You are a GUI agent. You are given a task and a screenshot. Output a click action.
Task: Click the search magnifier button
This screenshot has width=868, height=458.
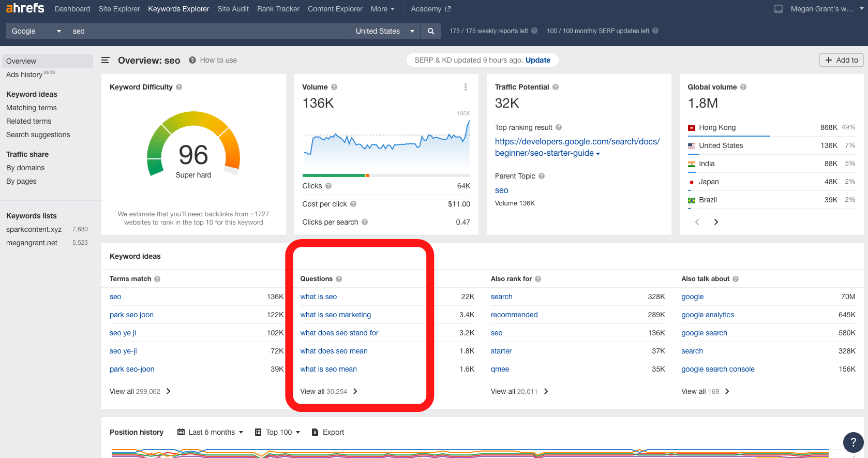pos(431,31)
